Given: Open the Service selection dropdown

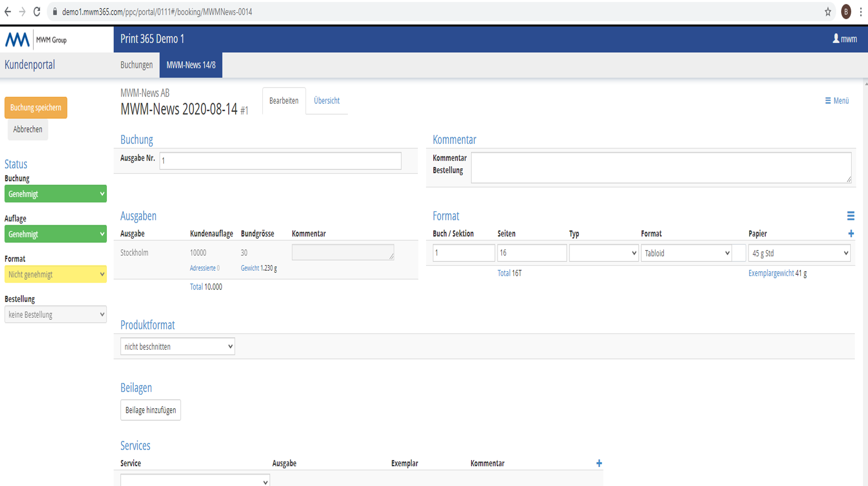Looking at the screenshot, I should pyautogui.click(x=195, y=480).
